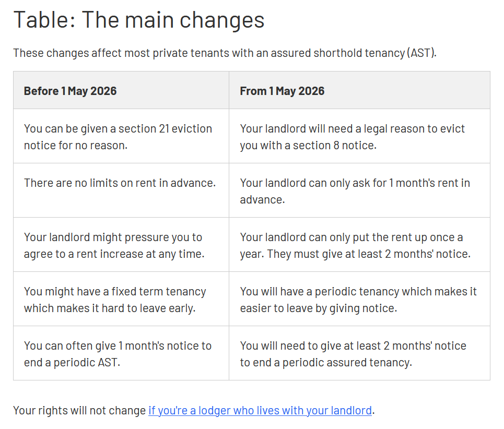Viewport: 504px width, 429px height.
Task: Select the periodic assured tenancy notice cell
Action: [x=353, y=354]
